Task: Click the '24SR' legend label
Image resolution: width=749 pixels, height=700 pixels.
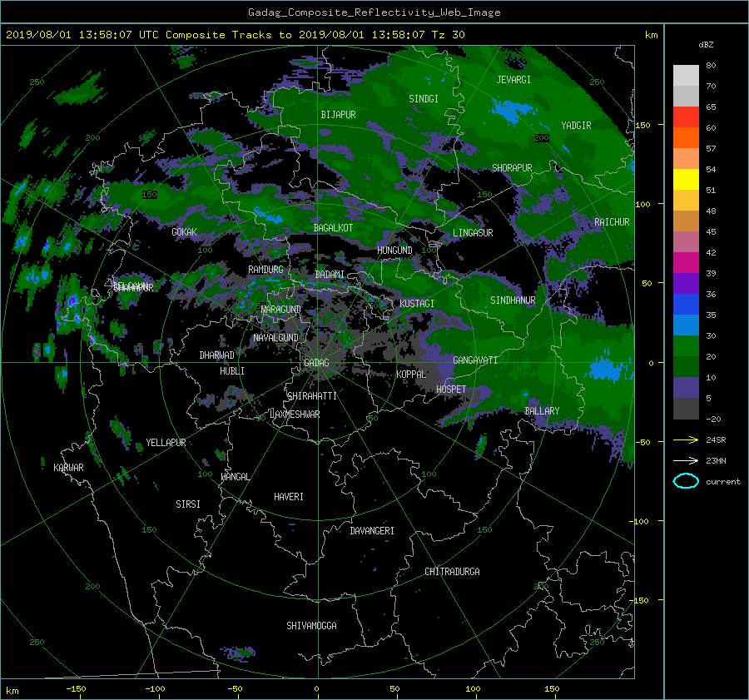Action: point(716,440)
